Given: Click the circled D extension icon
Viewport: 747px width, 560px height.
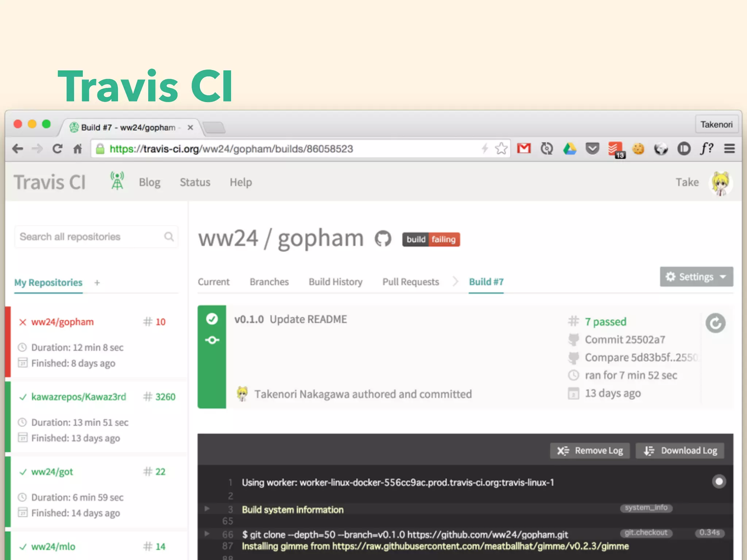Looking at the screenshot, I should click(x=684, y=149).
